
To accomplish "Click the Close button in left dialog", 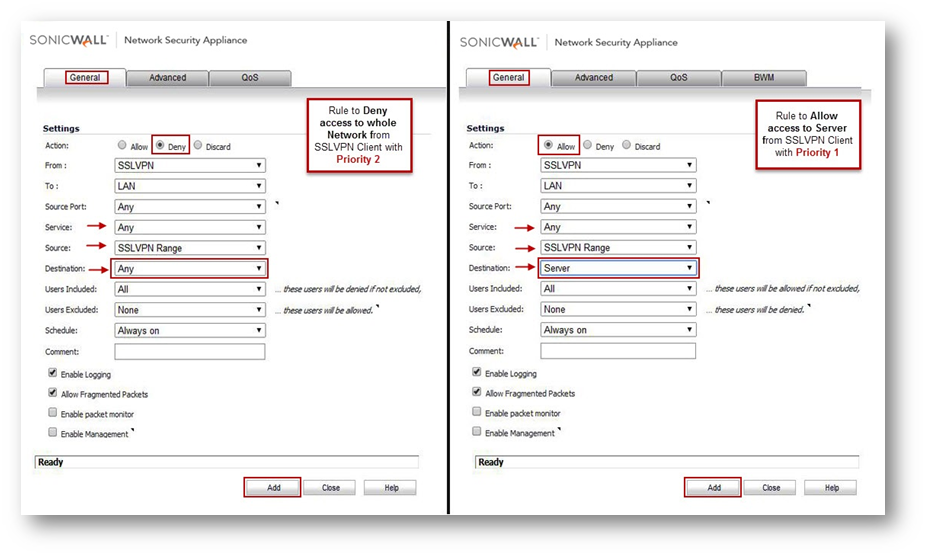I will (330, 488).
